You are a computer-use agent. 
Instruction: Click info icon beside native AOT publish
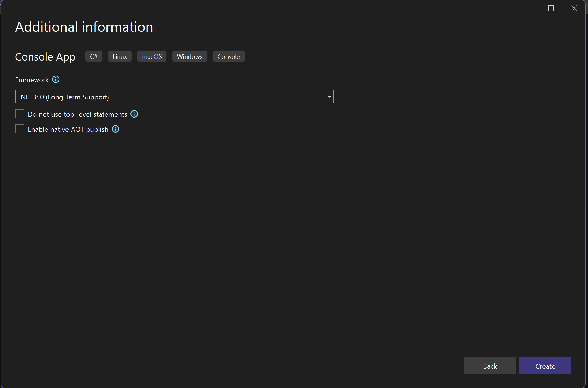[115, 129]
